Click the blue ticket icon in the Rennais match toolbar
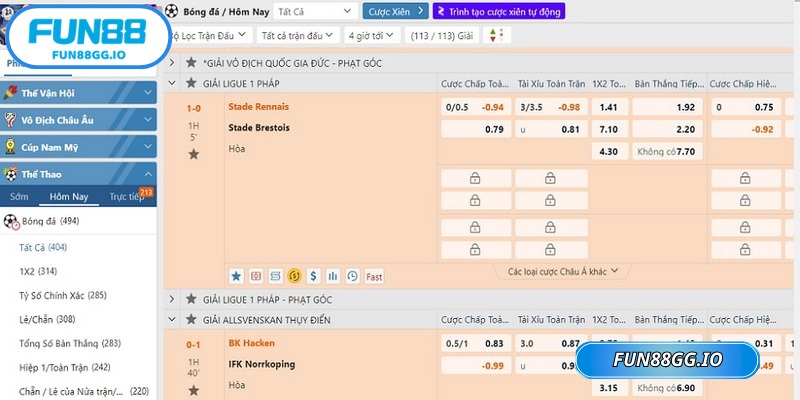Viewport: 800px width, 400px height. [275, 276]
